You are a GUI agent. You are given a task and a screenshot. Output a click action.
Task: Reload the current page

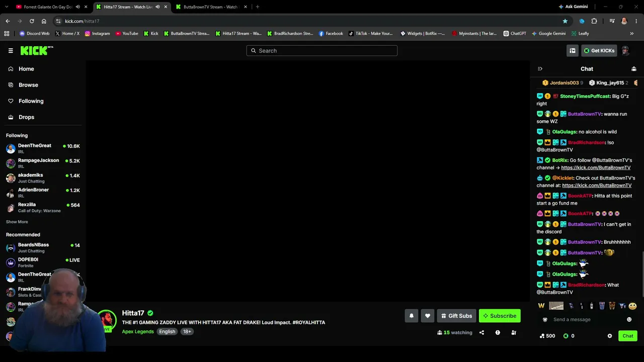pyautogui.click(x=32, y=21)
